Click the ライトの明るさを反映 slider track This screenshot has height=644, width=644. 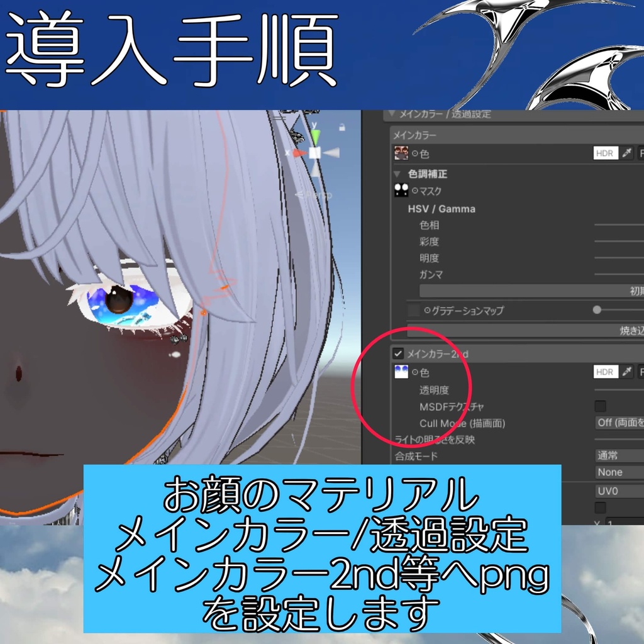point(619,440)
